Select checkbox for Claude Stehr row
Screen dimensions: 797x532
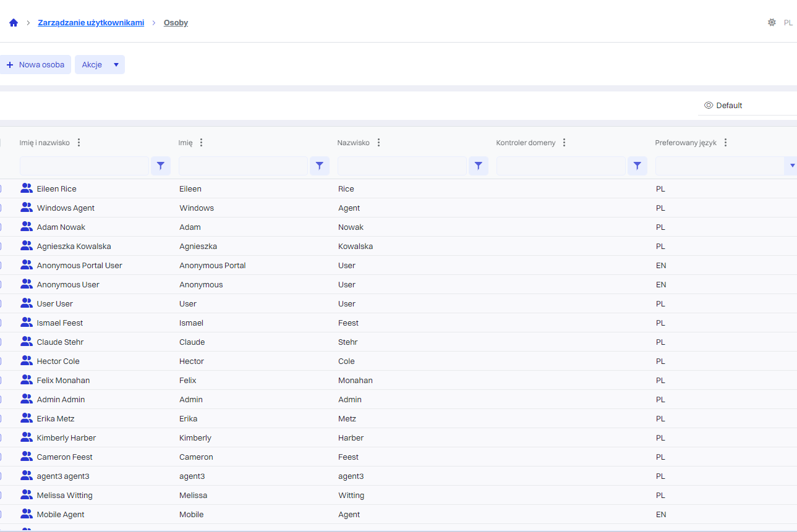(x=1, y=342)
